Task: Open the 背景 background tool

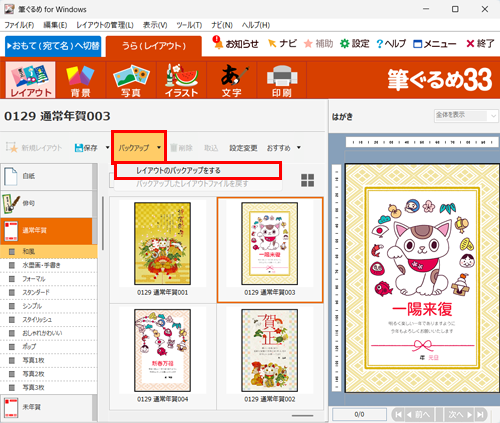Action: point(80,80)
